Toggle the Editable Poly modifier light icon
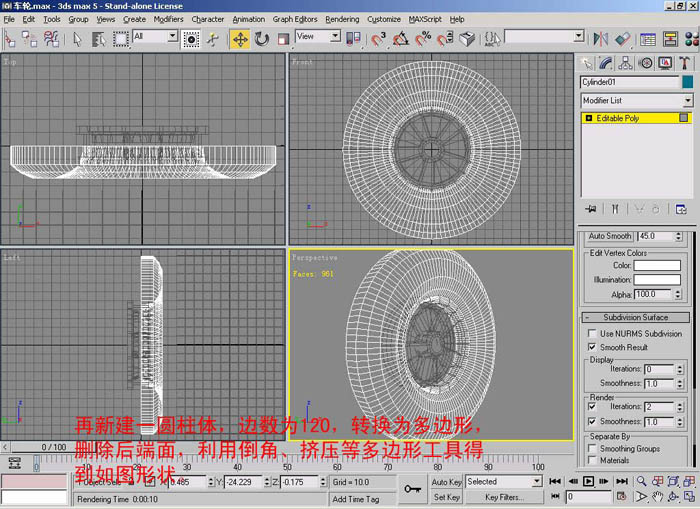Viewport: 700px width, 509px height. (x=588, y=118)
